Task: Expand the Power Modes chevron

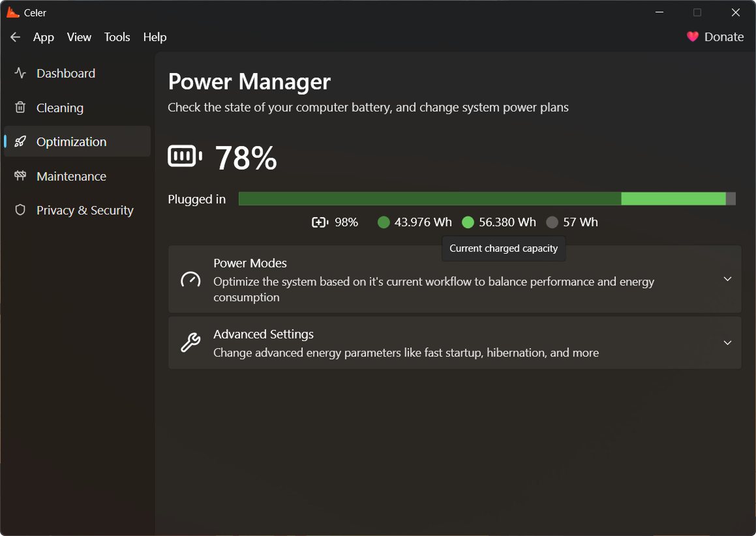Action: (x=727, y=279)
